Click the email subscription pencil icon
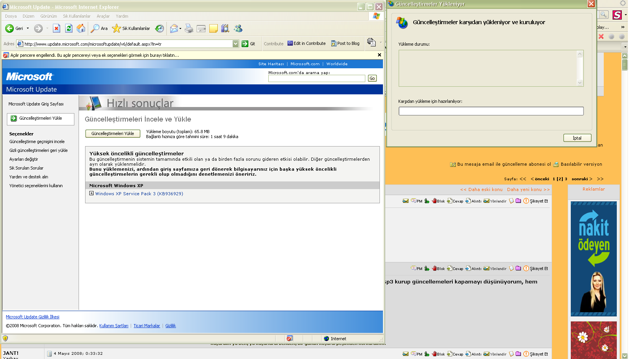This screenshot has height=359, width=644. click(453, 165)
